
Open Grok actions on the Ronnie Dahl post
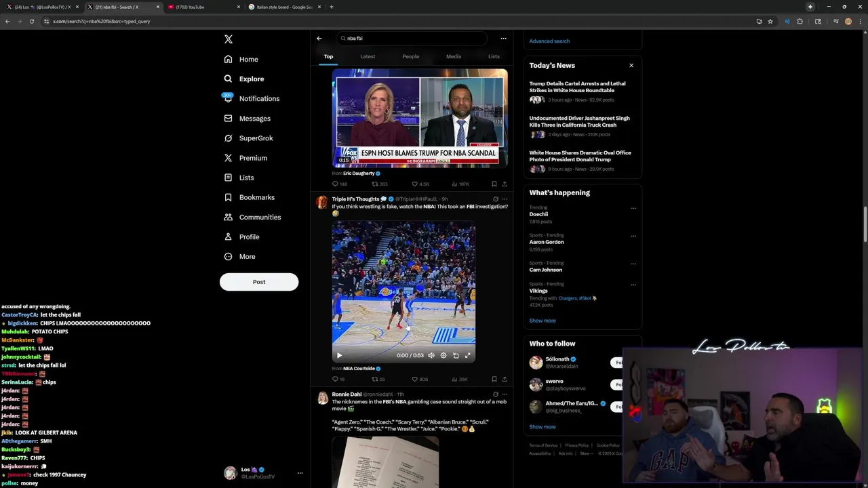pyautogui.click(x=495, y=394)
